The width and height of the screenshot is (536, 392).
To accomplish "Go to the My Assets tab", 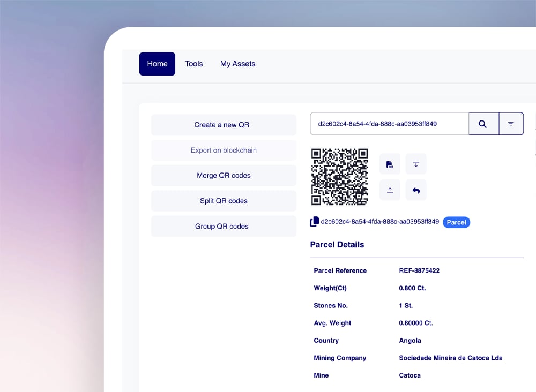I will (x=237, y=64).
